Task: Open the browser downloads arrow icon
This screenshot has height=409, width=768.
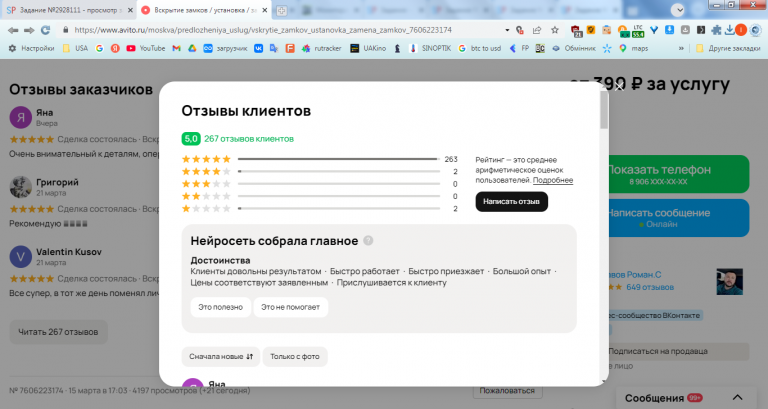Action: [x=729, y=30]
